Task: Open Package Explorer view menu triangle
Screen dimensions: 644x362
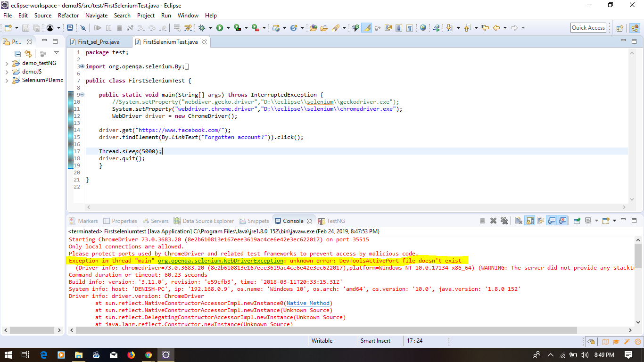Action: pyautogui.click(x=57, y=53)
